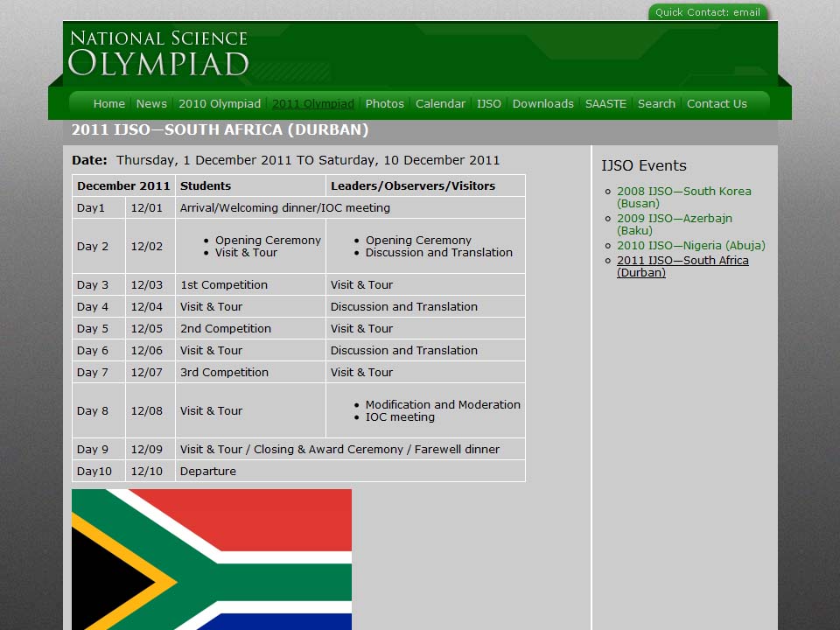Select the 2011 Olympiad menu item
This screenshot has width=840, height=630.
(x=313, y=104)
